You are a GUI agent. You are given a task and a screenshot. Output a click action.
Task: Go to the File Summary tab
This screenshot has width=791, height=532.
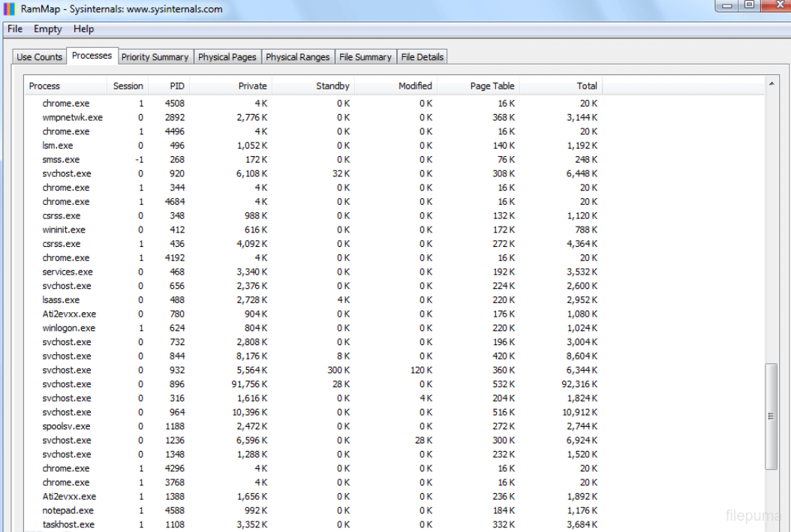tap(365, 57)
